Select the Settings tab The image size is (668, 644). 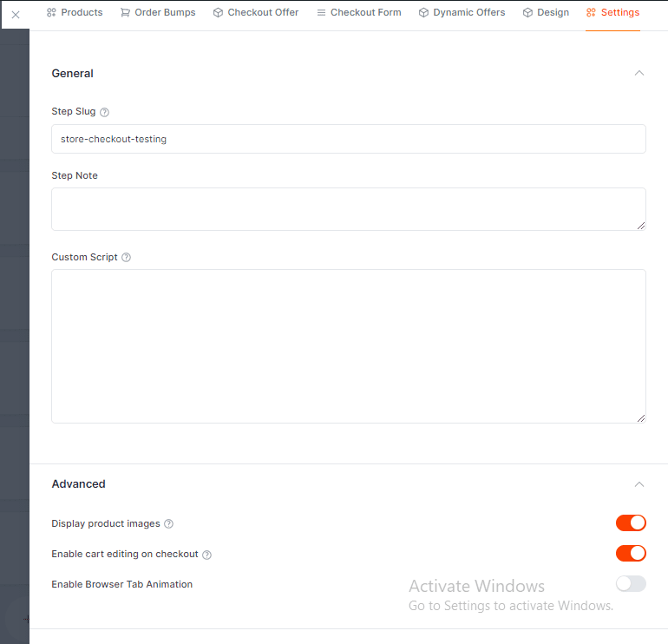pos(612,13)
